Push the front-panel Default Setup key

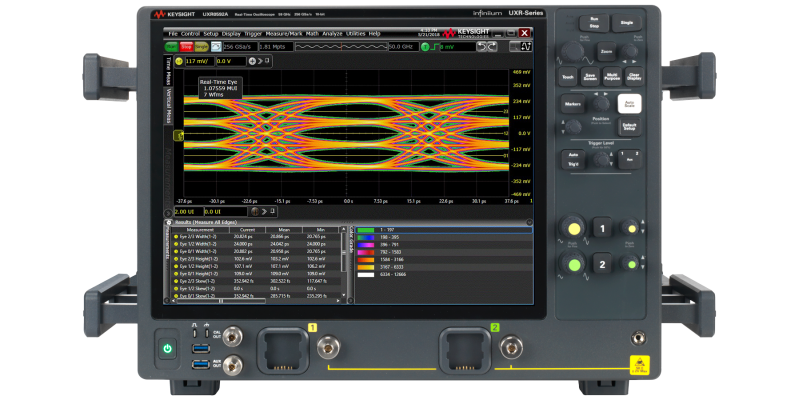pos(629,127)
